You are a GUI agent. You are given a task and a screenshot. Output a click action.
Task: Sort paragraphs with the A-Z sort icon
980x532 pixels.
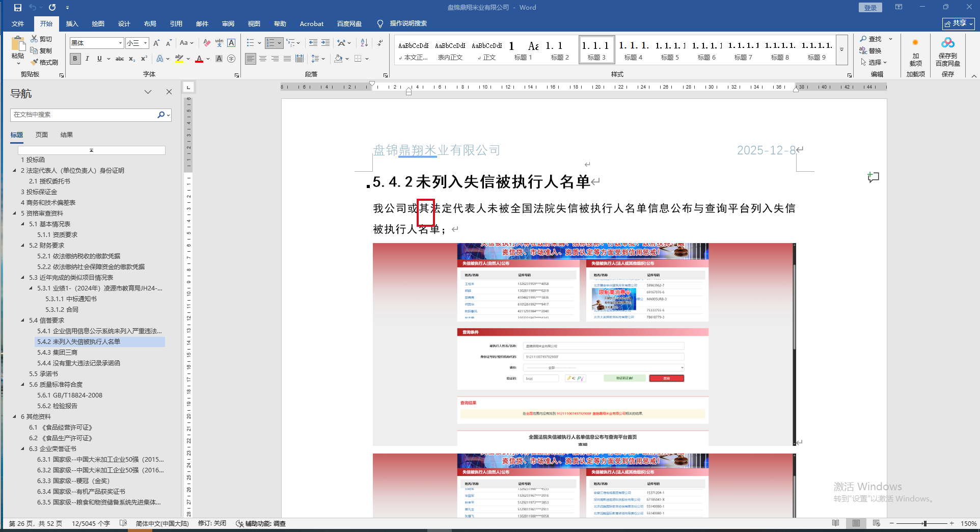tap(364, 43)
